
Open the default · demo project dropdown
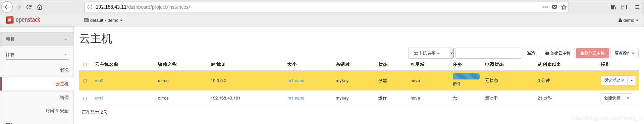pos(103,20)
